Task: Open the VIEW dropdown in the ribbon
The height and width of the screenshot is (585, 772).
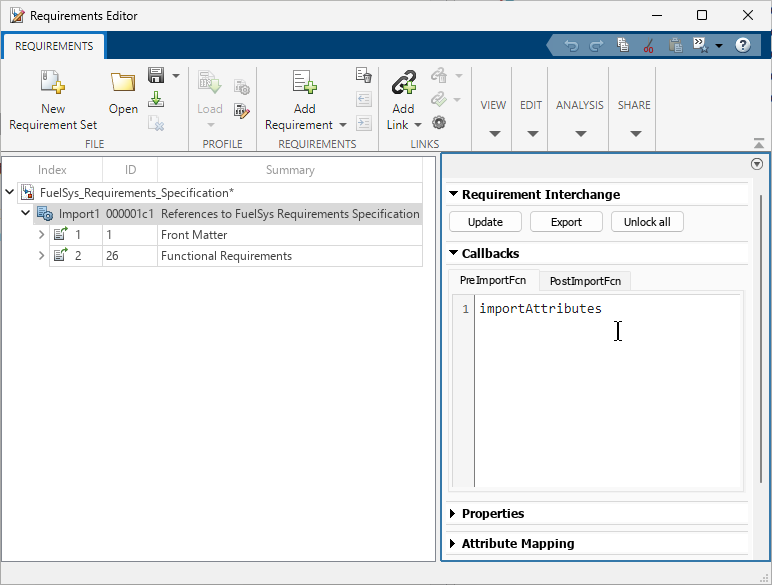Action: click(493, 133)
